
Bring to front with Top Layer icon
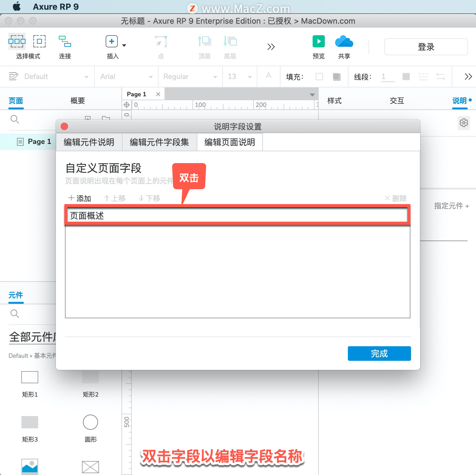tap(204, 41)
